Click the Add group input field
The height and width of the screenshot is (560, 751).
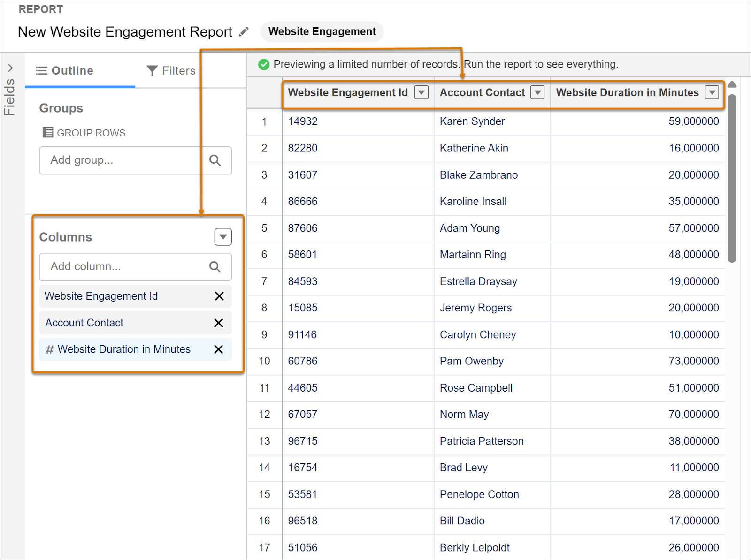pos(135,160)
